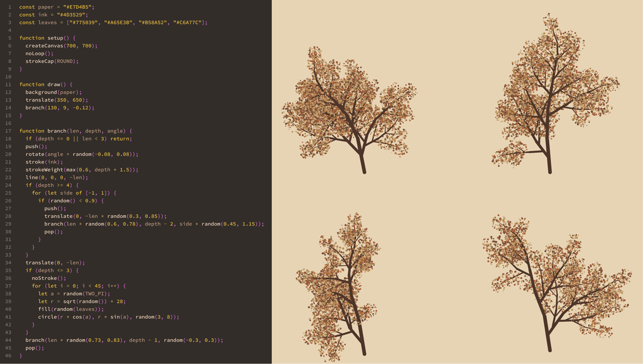Click line number 10 in the gutter
This screenshot has height=364, width=643.
click(x=9, y=77)
